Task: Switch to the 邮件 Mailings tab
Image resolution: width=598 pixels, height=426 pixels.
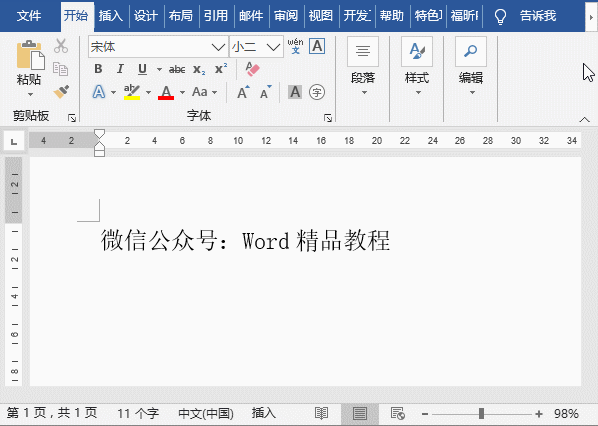Action: tap(251, 16)
